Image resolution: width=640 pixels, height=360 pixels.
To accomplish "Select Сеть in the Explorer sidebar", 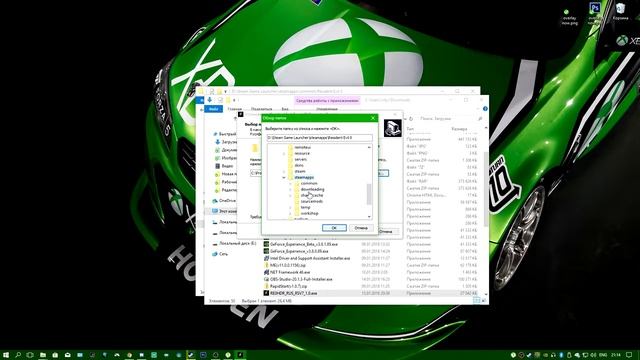I will [x=220, y=254].
